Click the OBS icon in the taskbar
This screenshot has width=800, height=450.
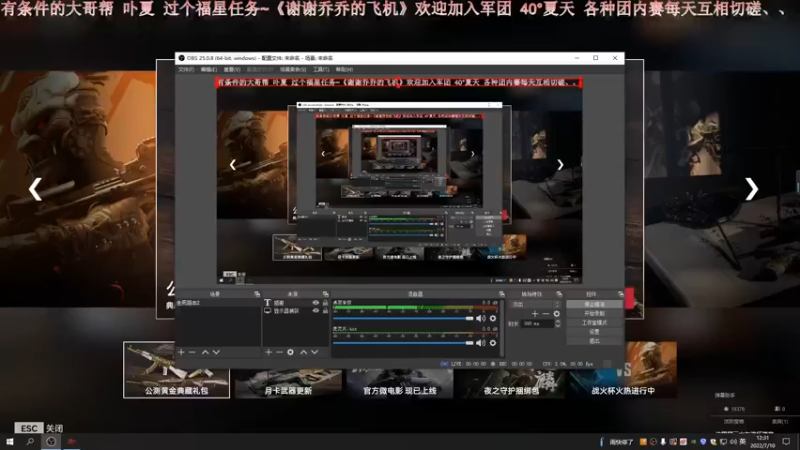51,441
